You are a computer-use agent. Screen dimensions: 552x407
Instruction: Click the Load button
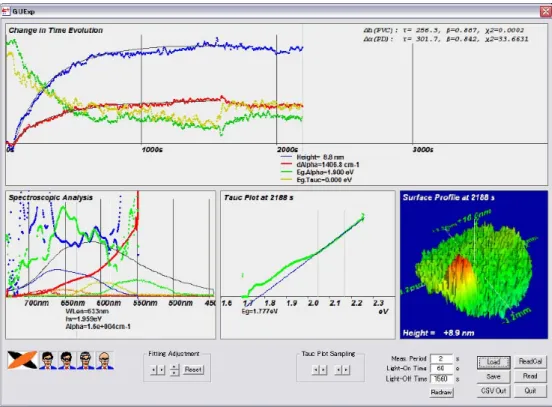[x=494, y=362]
